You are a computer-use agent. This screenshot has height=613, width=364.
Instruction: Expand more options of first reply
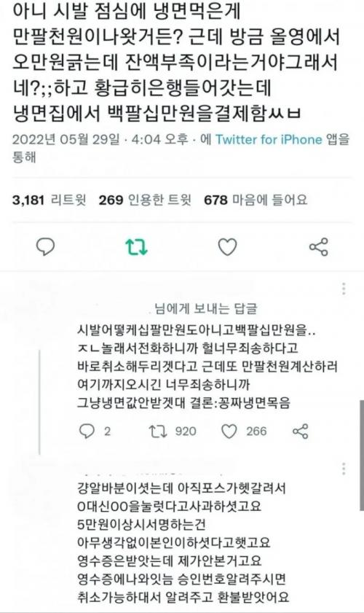point(344,289)
